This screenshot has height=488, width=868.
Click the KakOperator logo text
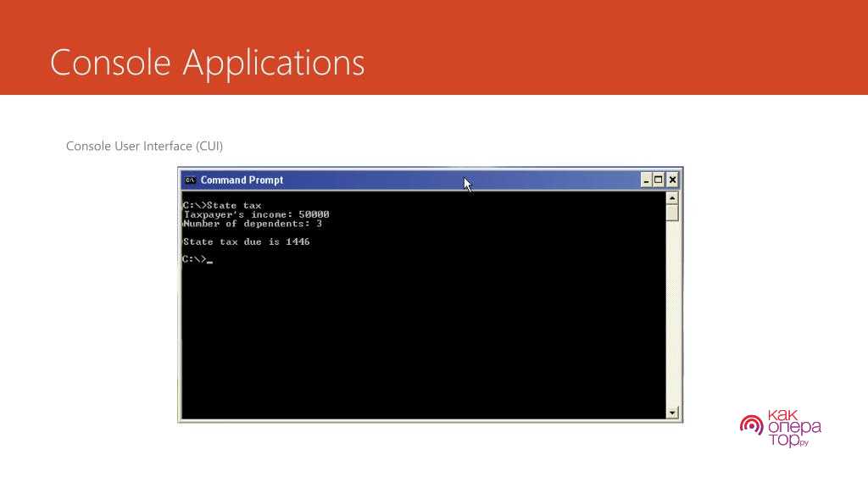pyautogui.click(x=793, y=428)
